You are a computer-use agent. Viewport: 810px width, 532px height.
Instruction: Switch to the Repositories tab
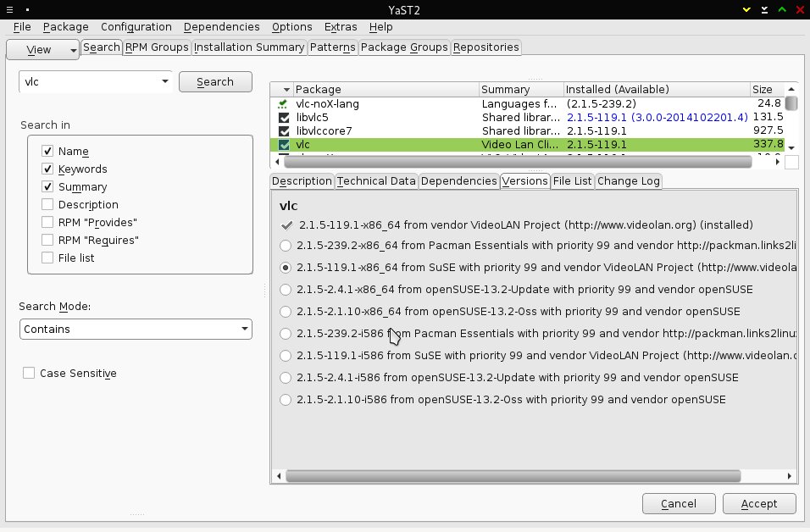point(486,47)
